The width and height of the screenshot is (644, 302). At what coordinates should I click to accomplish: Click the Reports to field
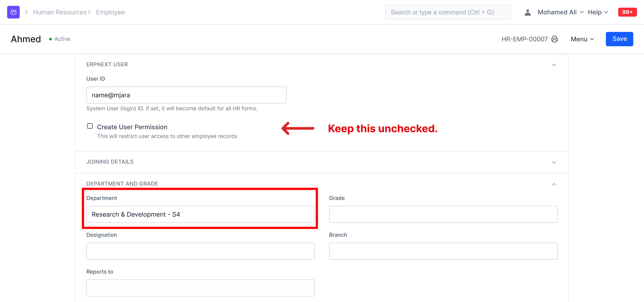click(200, 288)
